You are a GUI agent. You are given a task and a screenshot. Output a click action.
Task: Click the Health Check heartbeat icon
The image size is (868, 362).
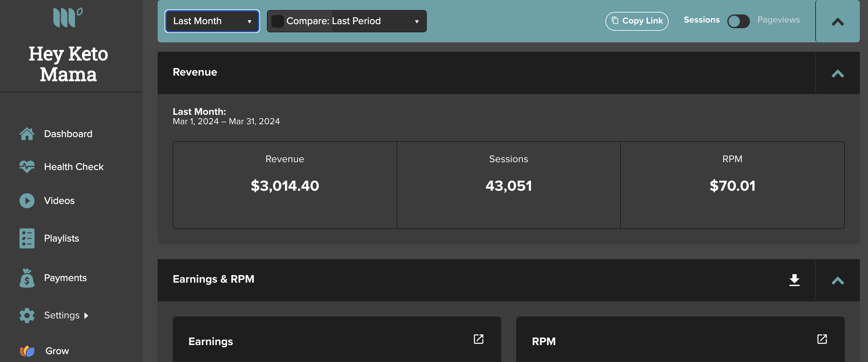coord(27,167)
